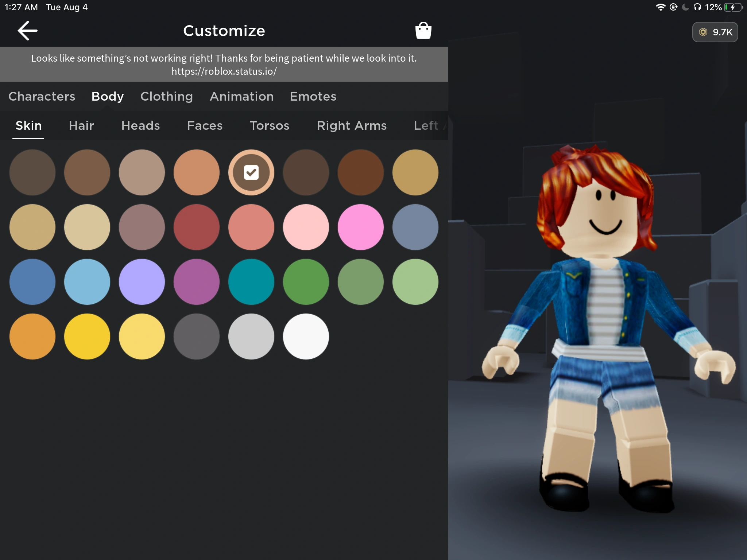Tap the back arrow icon
The width and height of the screenshot is (747, 560).
28,31
